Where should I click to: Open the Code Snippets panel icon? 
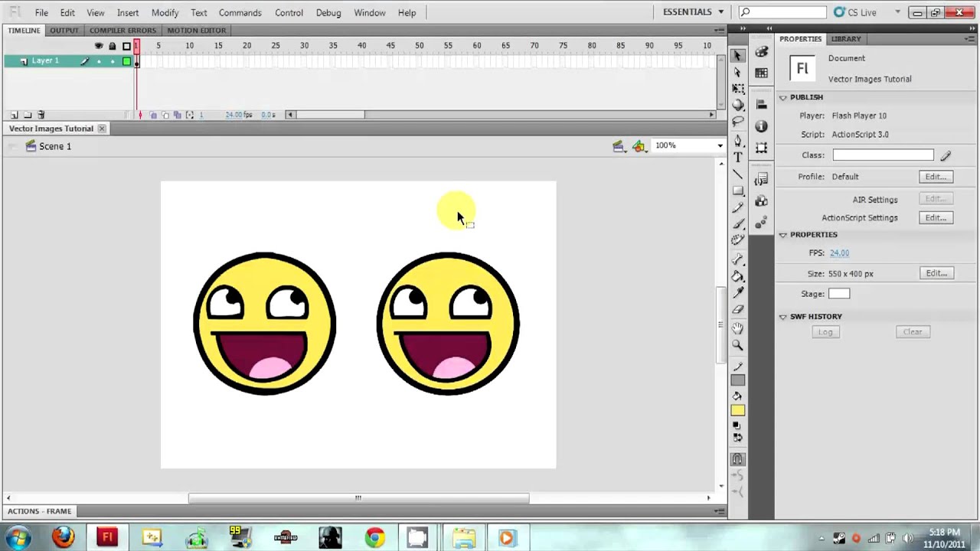pyautogui.click(x=761, y=179)
